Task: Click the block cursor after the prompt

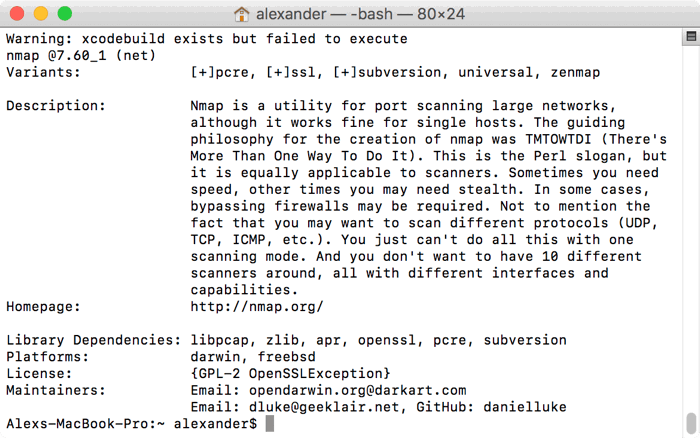Action: pos(270,424)
